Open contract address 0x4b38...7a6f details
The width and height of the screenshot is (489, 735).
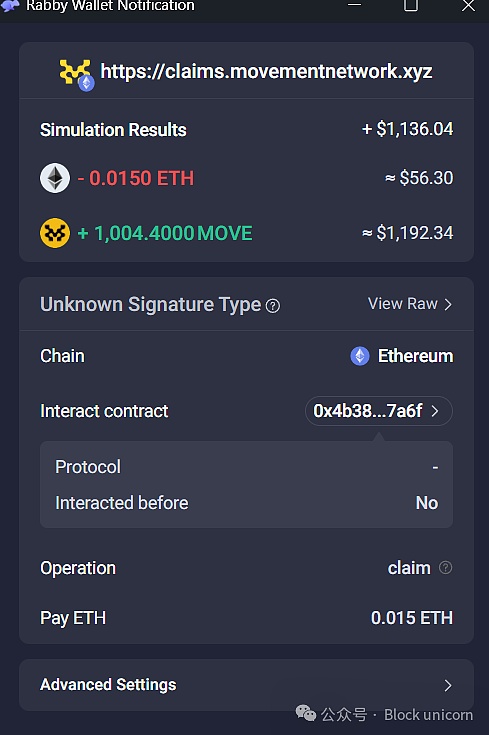pyautogui.click(x=378, y=411)
